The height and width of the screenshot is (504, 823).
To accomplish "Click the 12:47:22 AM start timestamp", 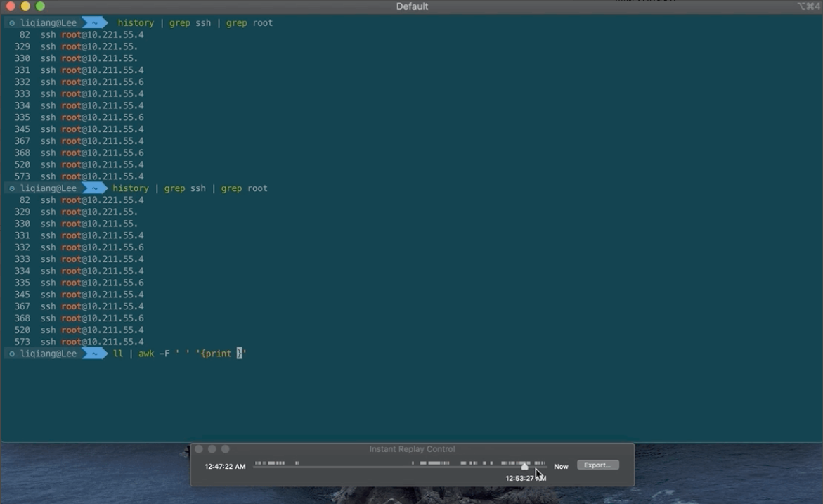I will click(x=225, y=466).
